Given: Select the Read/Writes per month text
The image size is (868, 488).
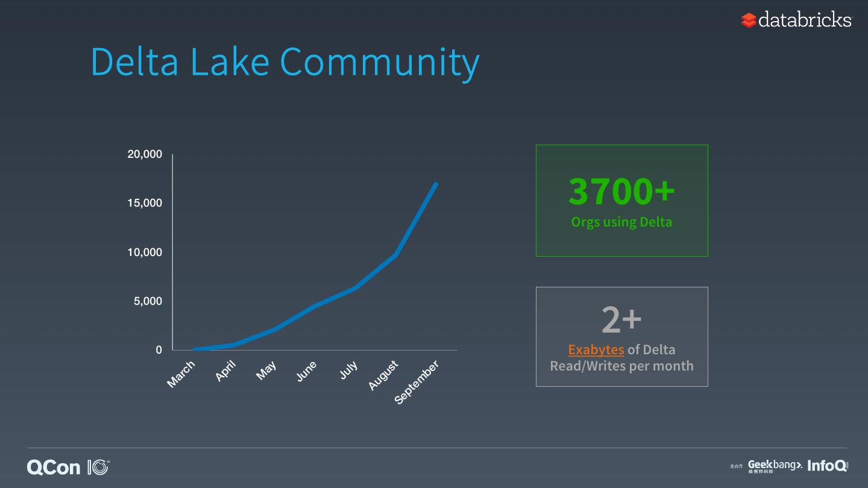Looking at the screenshot, I should coord(621,366).
